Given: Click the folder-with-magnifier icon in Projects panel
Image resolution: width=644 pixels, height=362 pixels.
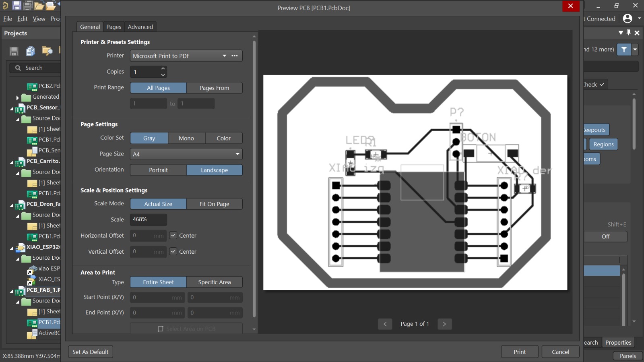Looking at the screenshot, I should tap(47, 51).
